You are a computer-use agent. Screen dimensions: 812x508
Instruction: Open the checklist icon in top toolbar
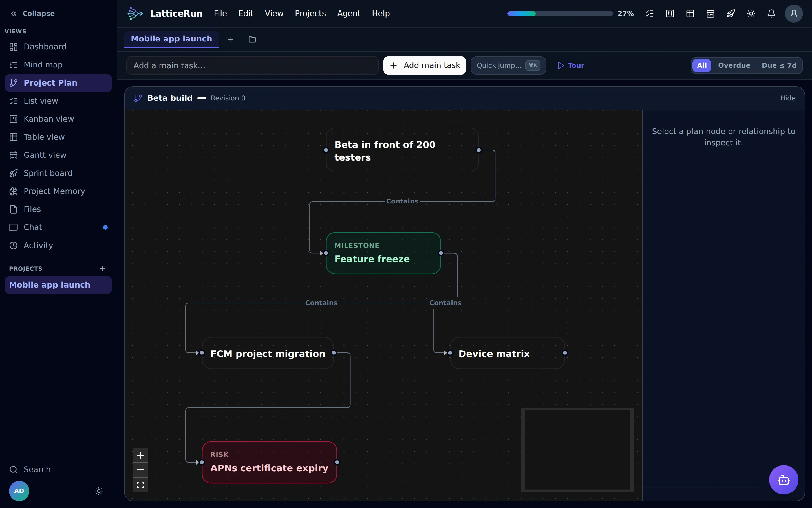(x=650, y=14)
